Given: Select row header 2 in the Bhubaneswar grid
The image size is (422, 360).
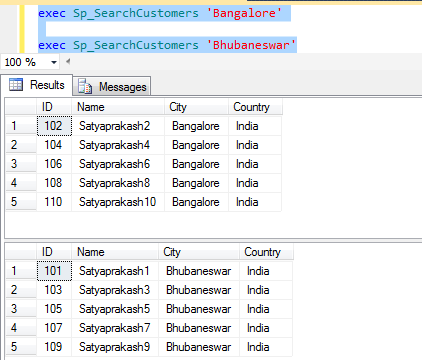Looking at the screenshot, I should pyautogui.click(x=21, y=290).
